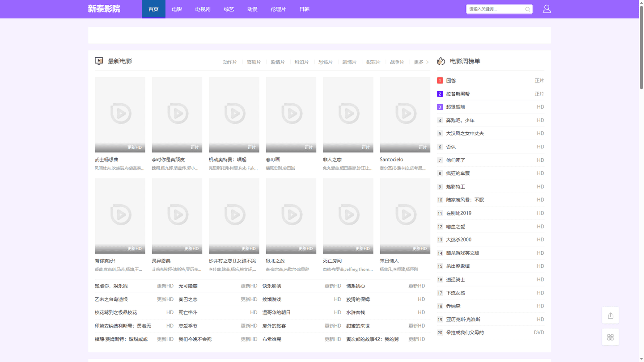Screen dimensions: 644x362
Task: Click the 挨饿游戏 list entry
Action: 272,299
